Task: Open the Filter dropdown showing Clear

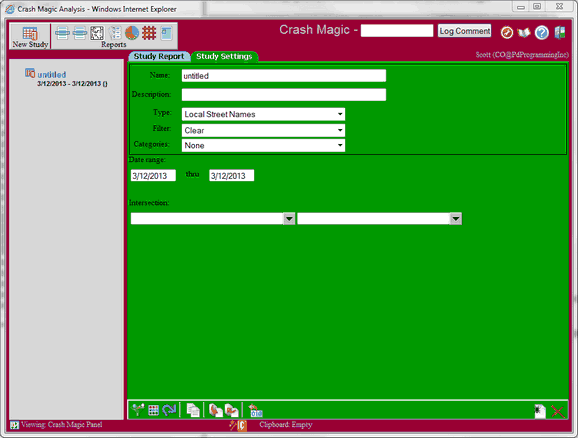Action: 264,130
